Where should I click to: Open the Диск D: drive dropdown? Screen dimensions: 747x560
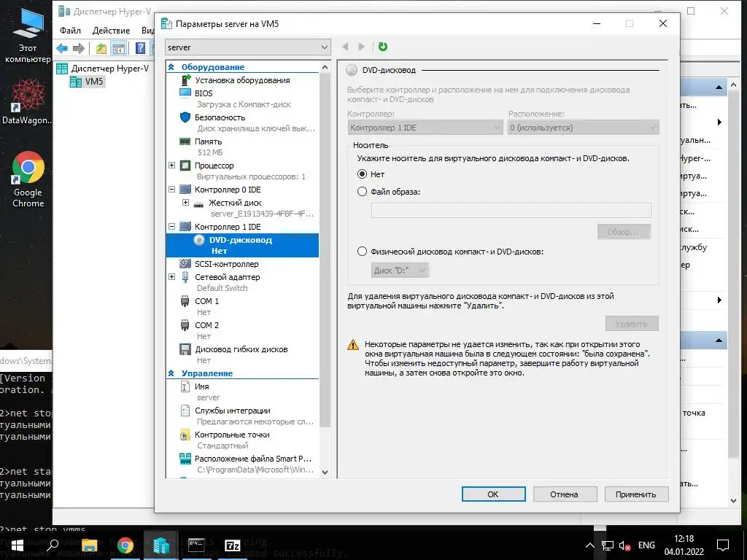400,270
